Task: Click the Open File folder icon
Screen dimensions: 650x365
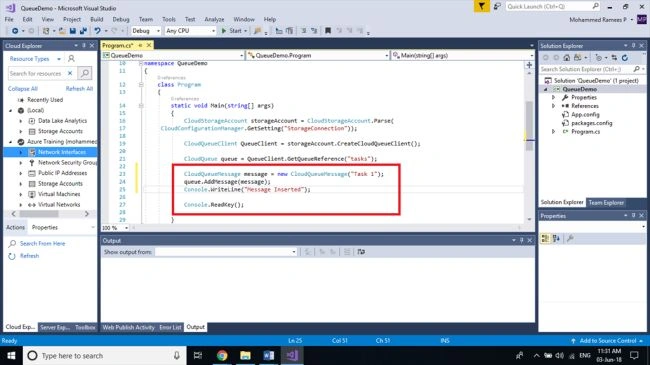Action: (62, 31)
